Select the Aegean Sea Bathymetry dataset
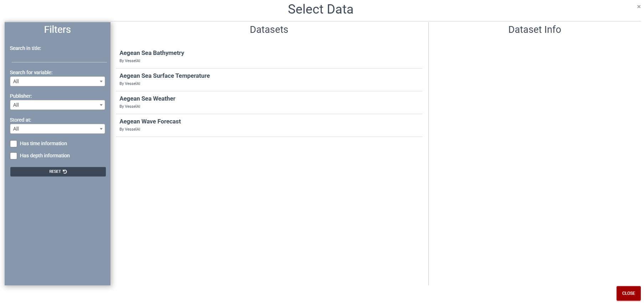The width and height of the screenshot is (644, 305). coord(151,53)
